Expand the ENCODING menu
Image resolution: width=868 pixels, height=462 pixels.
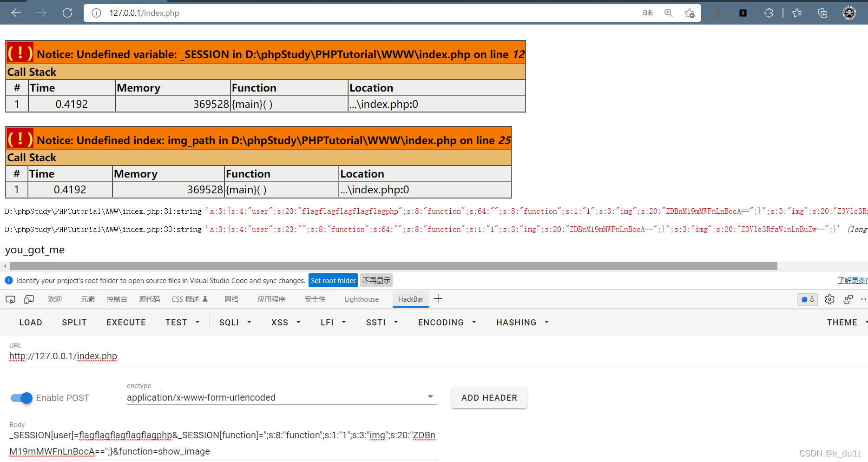point(447,323)
